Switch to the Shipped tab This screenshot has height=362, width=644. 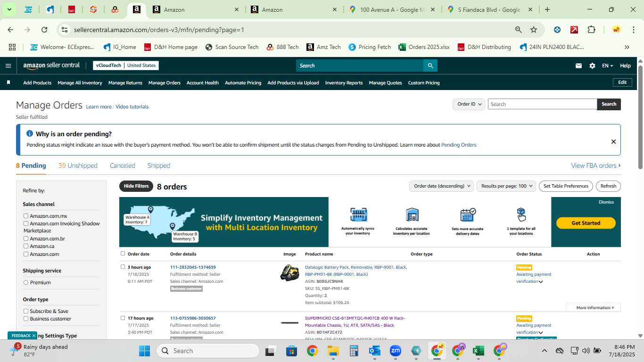coord(159,165)
